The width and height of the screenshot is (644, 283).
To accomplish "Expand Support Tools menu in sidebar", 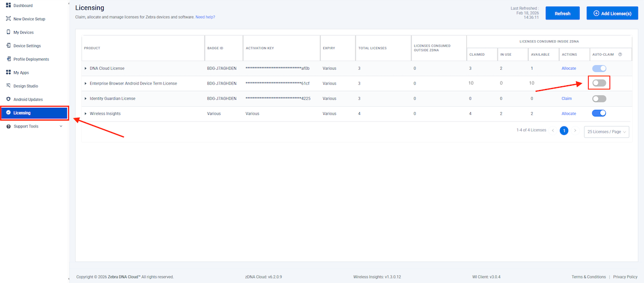I will 61,126.
